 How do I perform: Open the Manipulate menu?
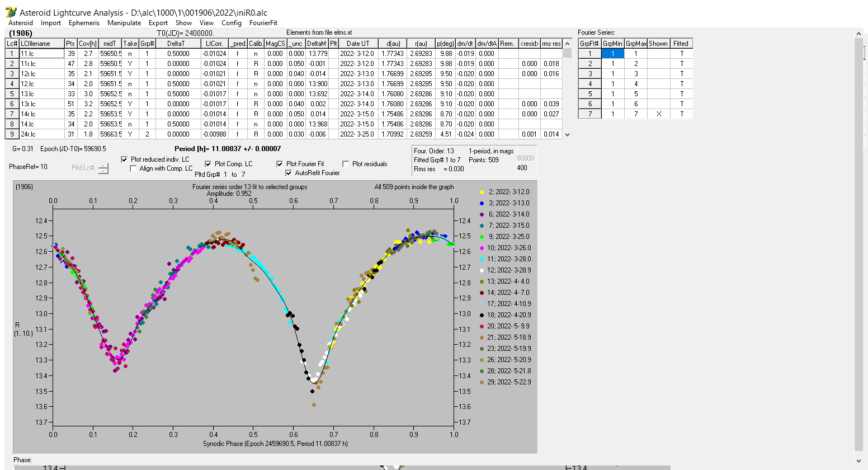click(x=124, y=23)
